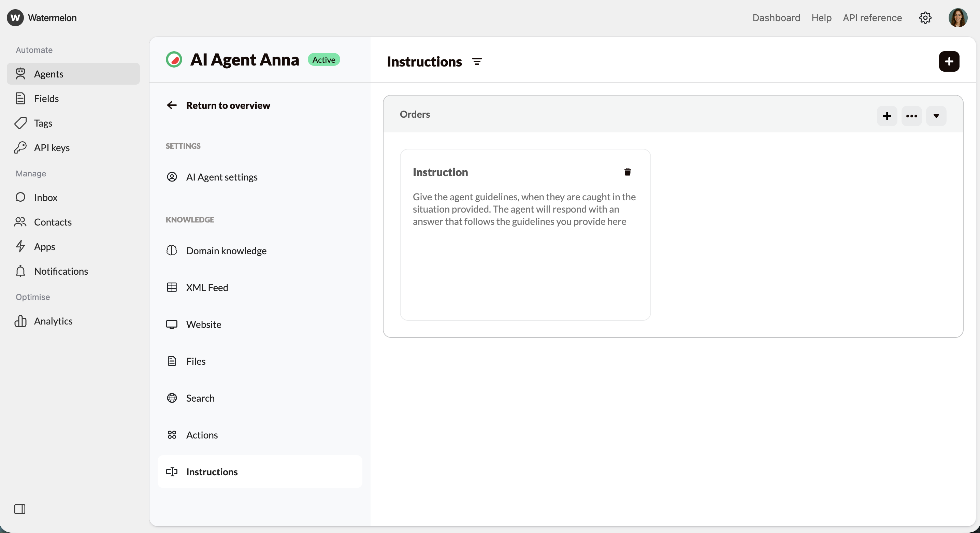Collapse the Orders group with the caret arrow
This screenshot has height=533, width=980.
click(x=936, y=116)
